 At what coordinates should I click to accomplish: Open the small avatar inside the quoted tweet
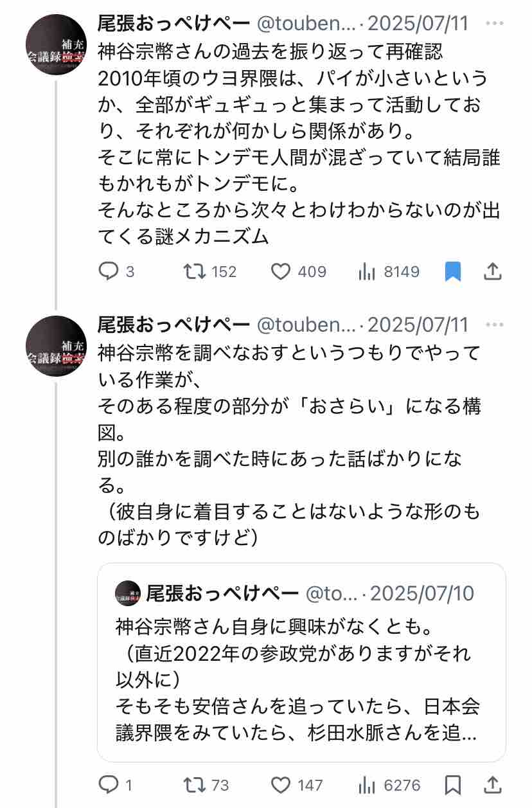click(128, 592)
